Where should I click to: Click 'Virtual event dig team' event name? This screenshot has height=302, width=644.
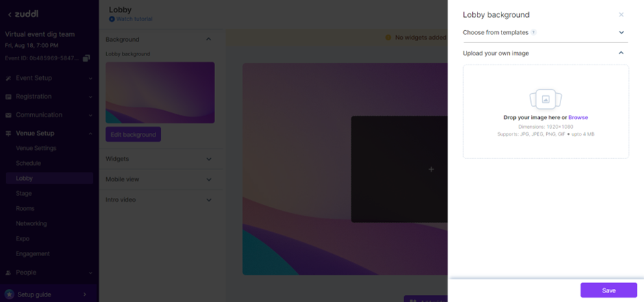[40, 34]
